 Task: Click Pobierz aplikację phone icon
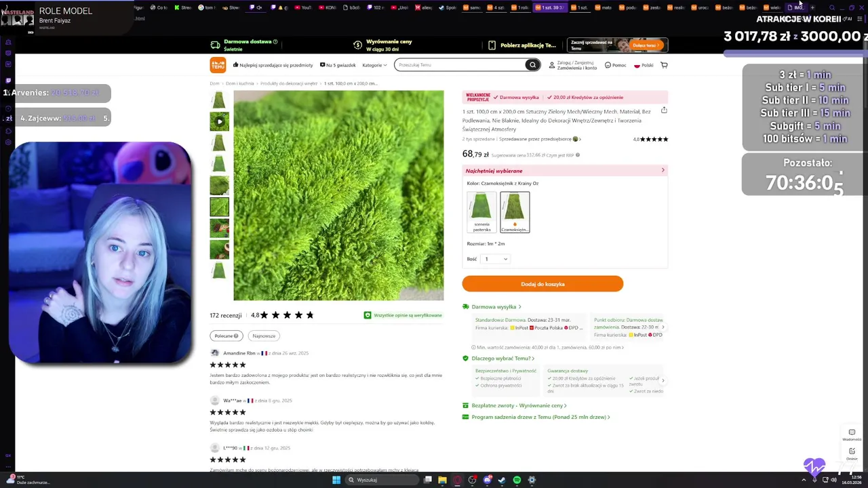pyautogui.click(x=492, y=45)
